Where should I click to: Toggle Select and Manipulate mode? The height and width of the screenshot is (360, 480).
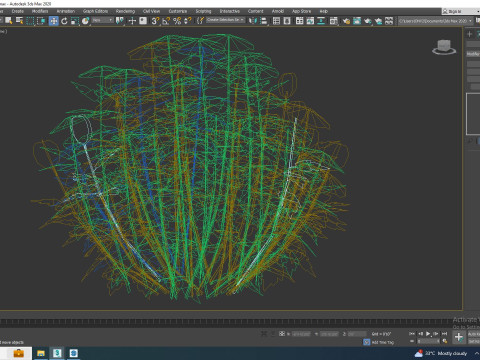tap(132, 21)
